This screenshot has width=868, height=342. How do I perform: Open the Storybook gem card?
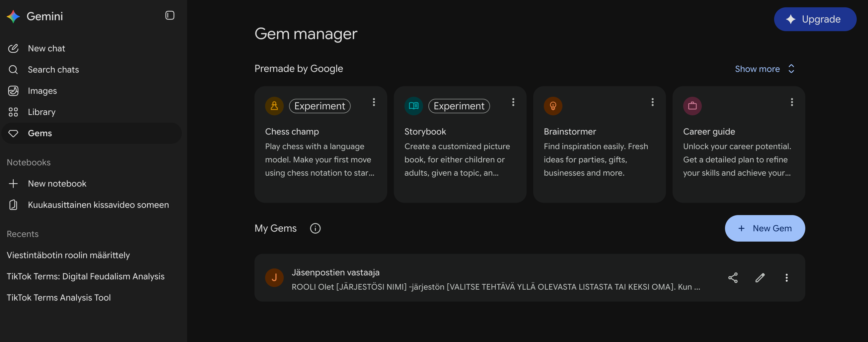[460, 144]
